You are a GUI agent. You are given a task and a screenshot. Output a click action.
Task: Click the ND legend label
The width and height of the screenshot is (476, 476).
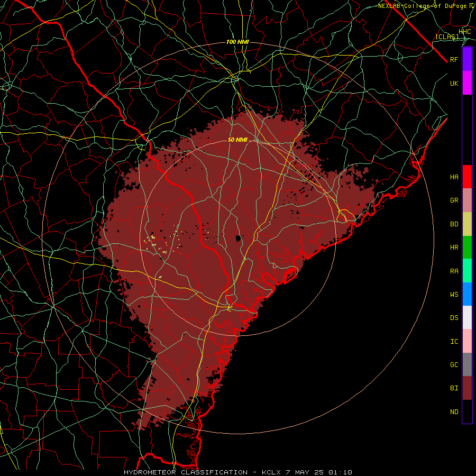454,412
